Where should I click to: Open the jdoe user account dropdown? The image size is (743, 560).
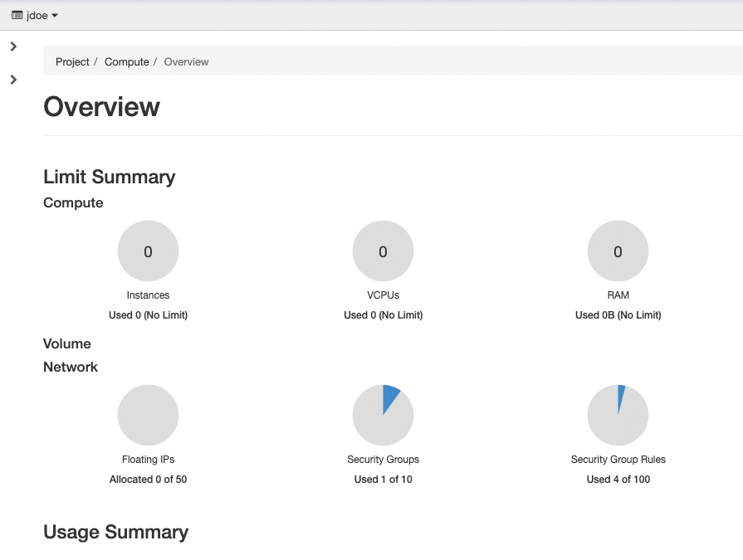(34, 14)
